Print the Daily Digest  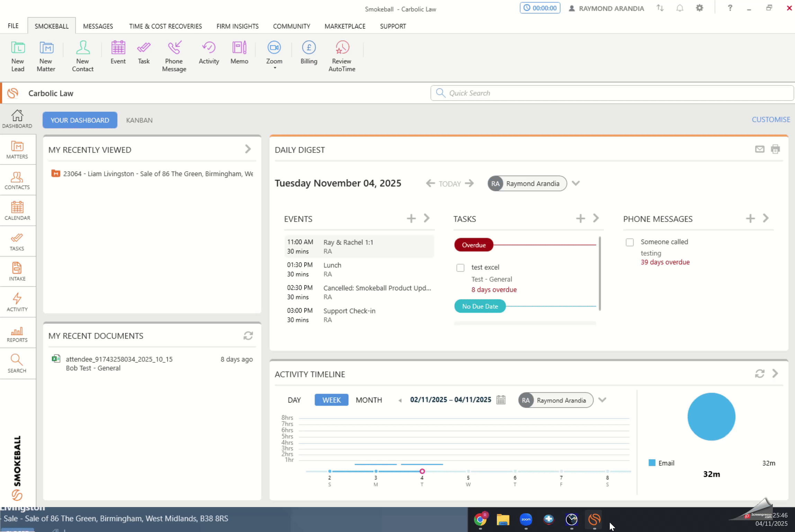(x=775, y=149)
